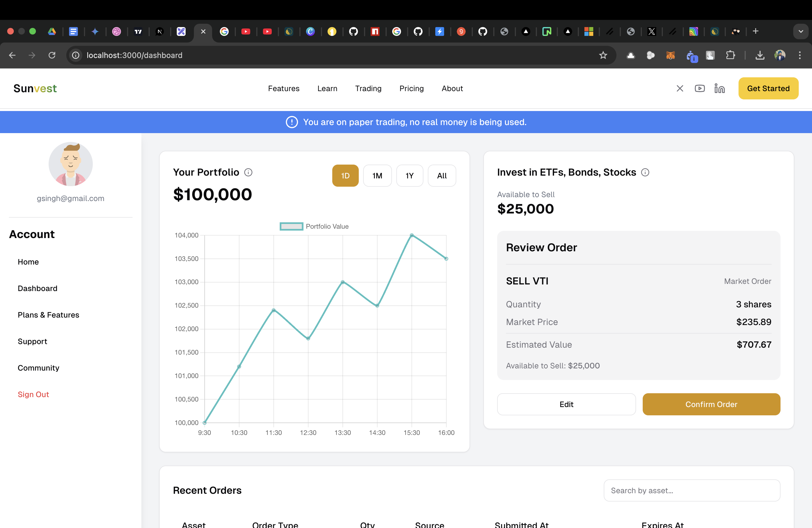Open the Pricing nav menu item
Image resolution: width=812 pixels, height=528 pixels.
(x=412, y=88)
